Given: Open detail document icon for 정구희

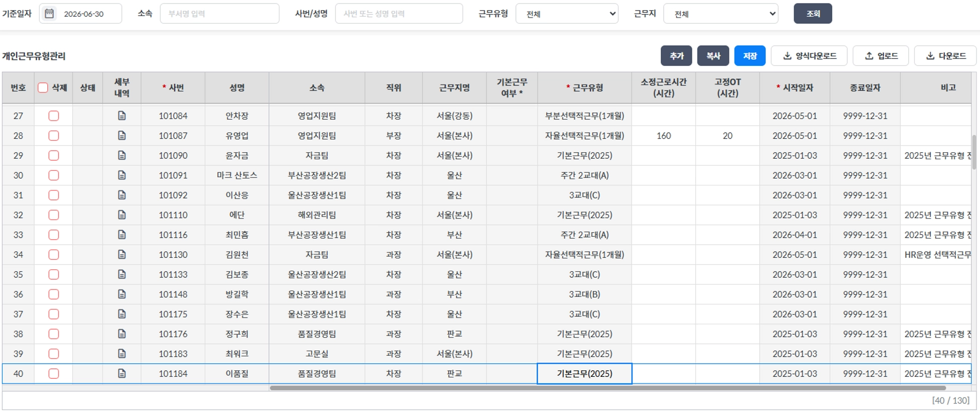Looking at the screenshot, I should pos(122,334).
